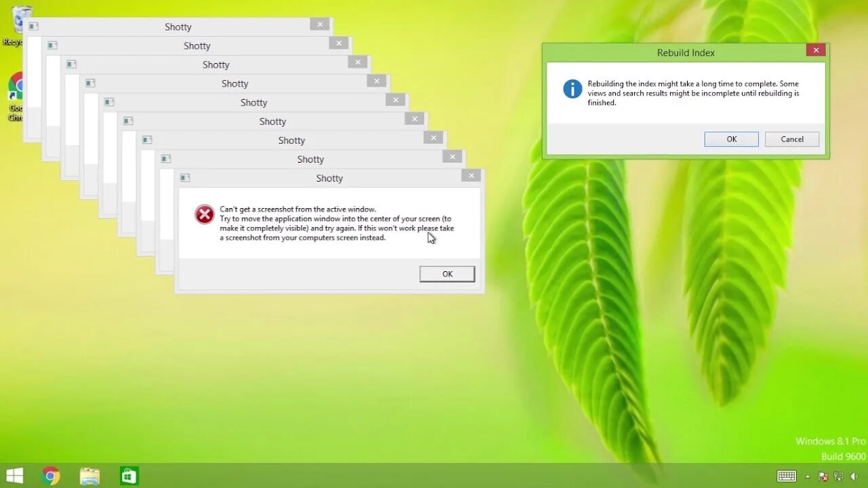Open File Explorer from the taskbar
The width and height of the screenshot is (868, 488).
click(90, 476)
